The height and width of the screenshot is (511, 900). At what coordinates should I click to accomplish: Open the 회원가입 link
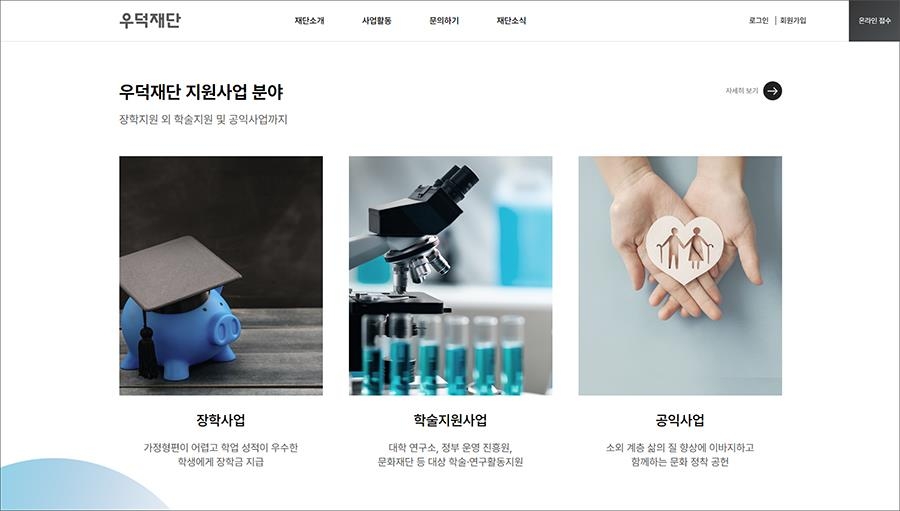793,21
